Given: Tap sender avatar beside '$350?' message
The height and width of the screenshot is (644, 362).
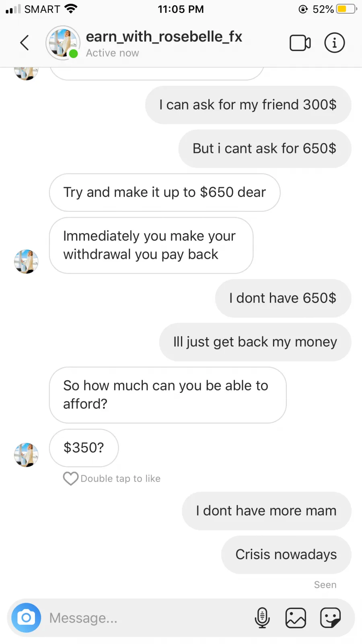Looking at the screenshot, I should [x=26, y=455].
